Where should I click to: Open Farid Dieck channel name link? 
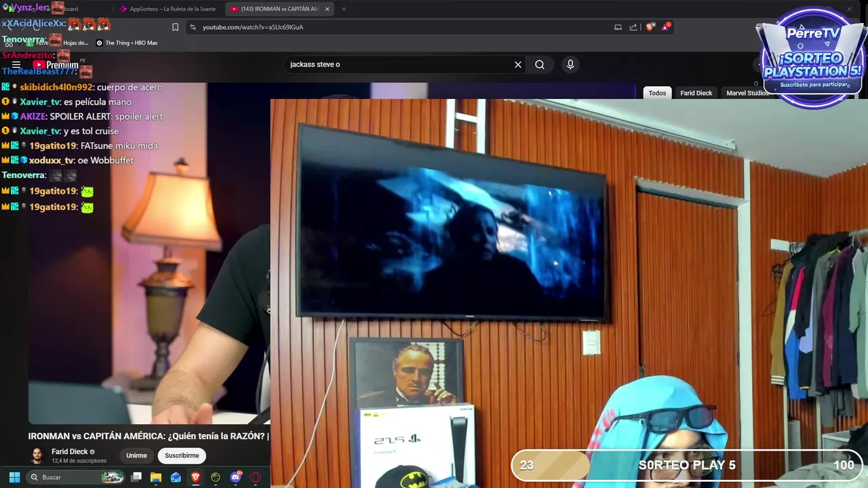coord(70,451)
